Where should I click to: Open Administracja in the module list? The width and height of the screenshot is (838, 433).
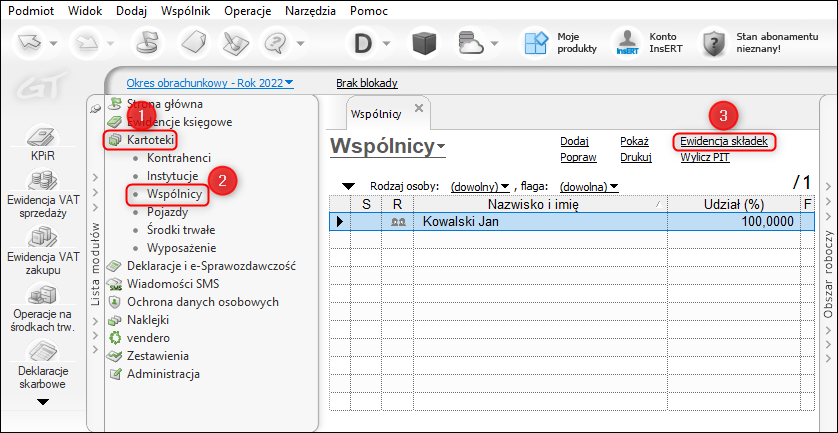tap(163, 374)
